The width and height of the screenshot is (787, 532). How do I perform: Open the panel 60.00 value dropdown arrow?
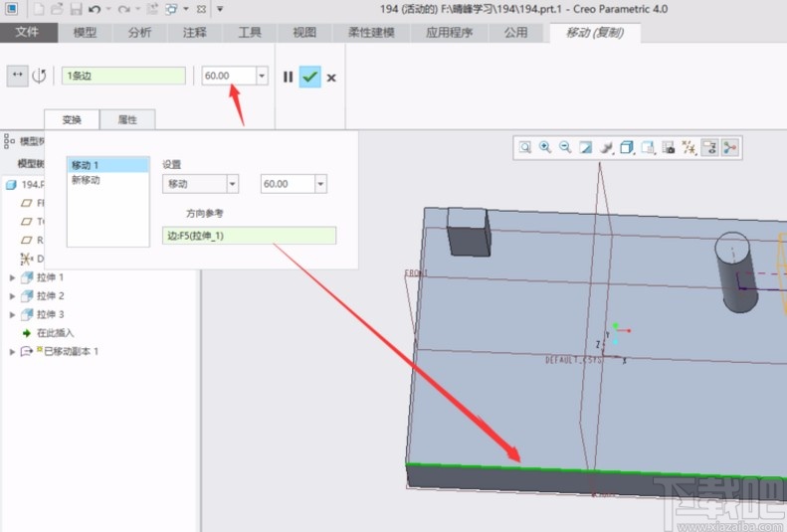[x=320, y=184]
